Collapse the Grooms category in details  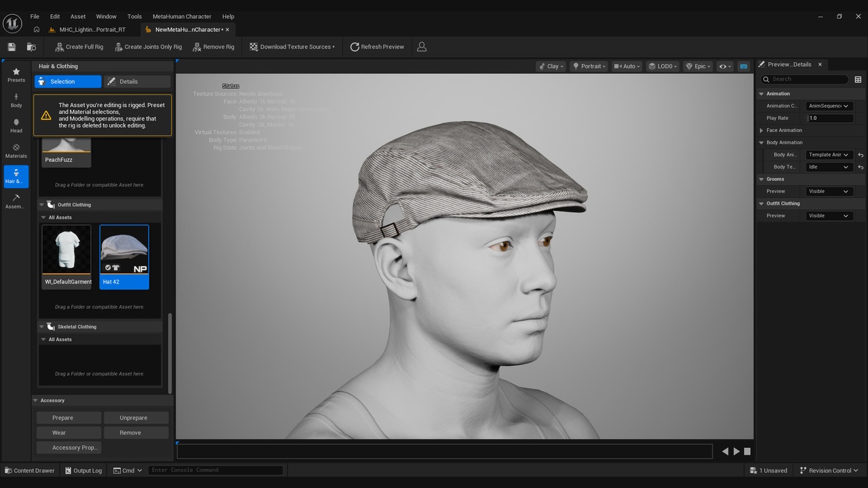coord(762,179)
